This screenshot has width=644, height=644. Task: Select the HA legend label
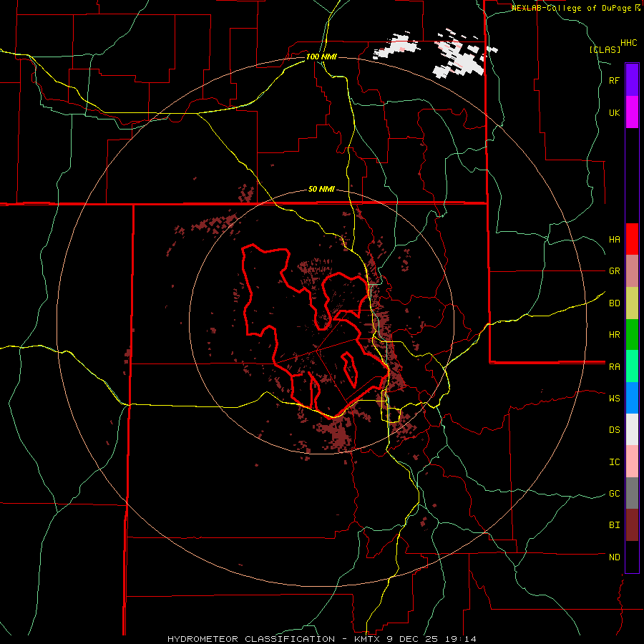(x=614, y=240)
